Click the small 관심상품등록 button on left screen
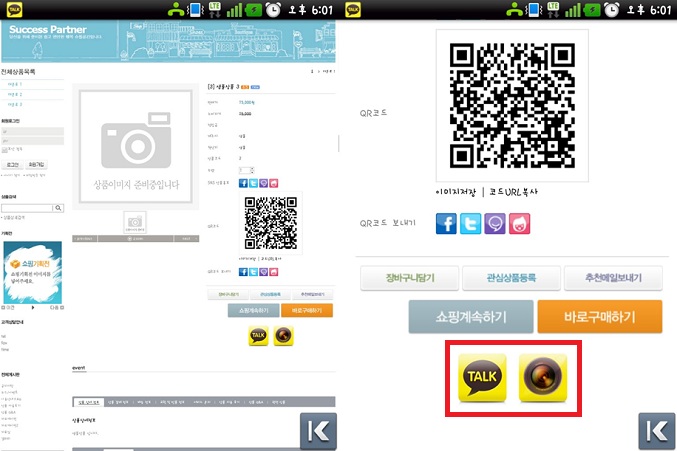Screen dimensions: 677x451 270,294
